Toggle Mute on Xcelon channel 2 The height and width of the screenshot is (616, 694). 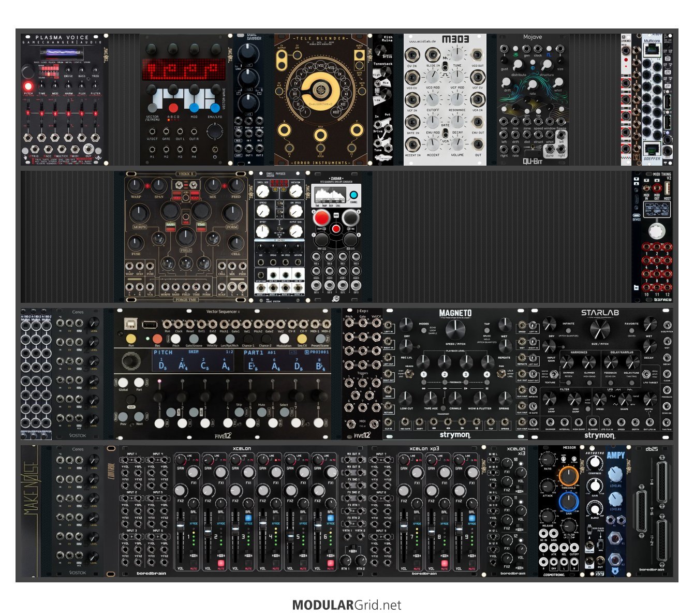pos(221,563)
